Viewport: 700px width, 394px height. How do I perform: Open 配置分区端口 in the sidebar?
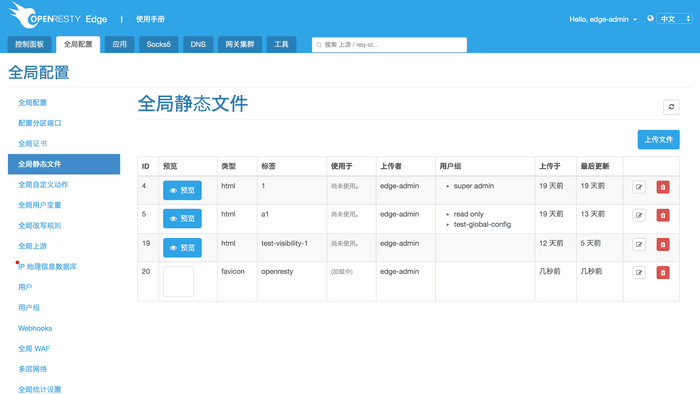point(40,123)
